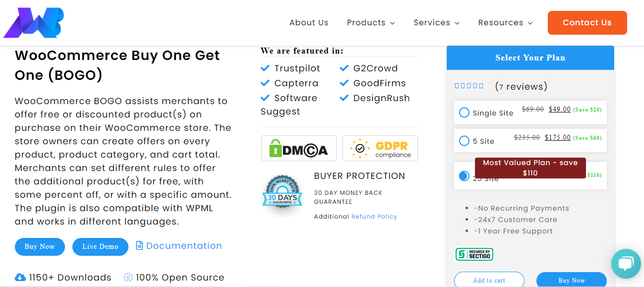The width and height of the screenshot is (644, 287).
Task: Click Buy Now in plan panel
Action: (572, 280)
